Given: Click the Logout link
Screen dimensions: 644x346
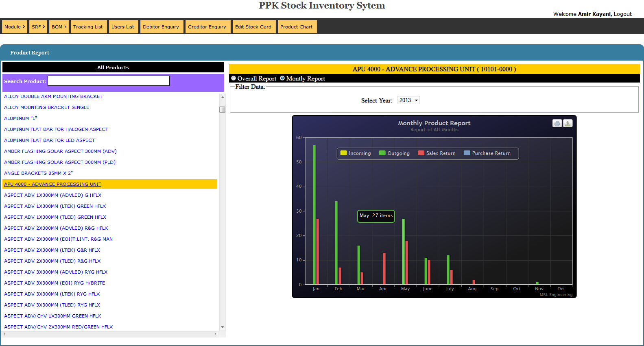Looking at the screenshot, I should click(622, 14).
